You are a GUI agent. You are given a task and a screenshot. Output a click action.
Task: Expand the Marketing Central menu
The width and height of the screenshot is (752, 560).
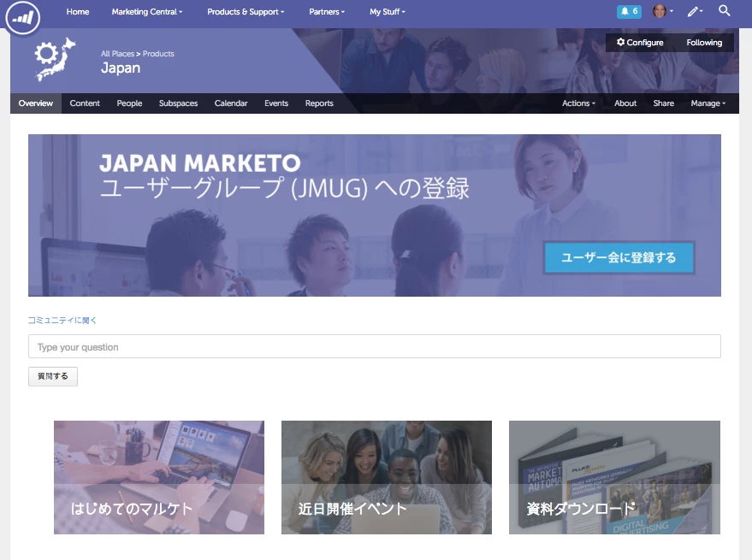pos(147,11)
